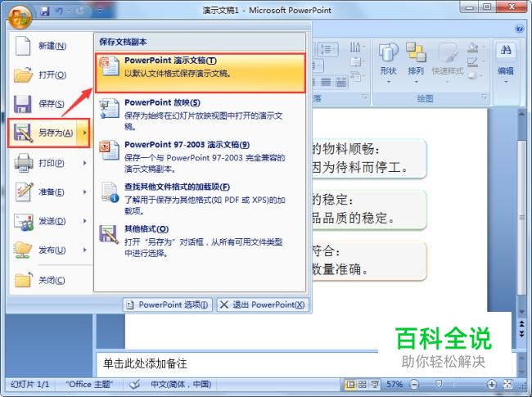Click the align text icon
The width and height of the screenshot is (532, 397).
(356, 62)
